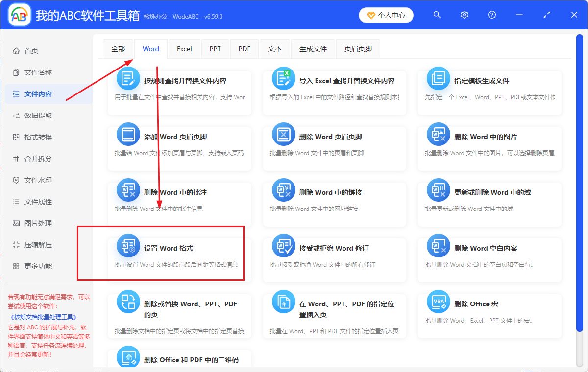This screenshot has width=588, height=372.
Task: Open the search function in the title bar
Action: coord(437,15)
